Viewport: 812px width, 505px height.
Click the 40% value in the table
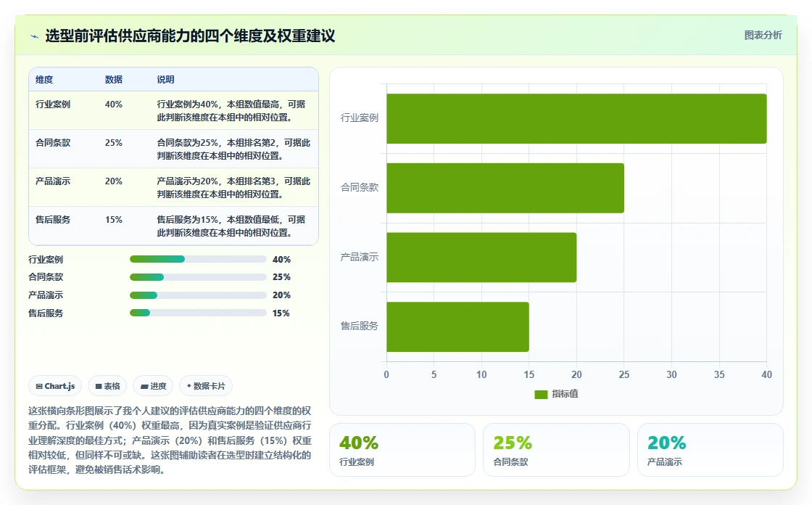pyautogui.click(x=113, y=104)
